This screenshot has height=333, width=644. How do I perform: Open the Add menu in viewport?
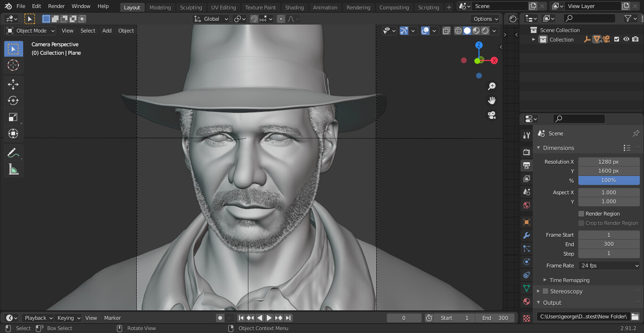[107, 31]
